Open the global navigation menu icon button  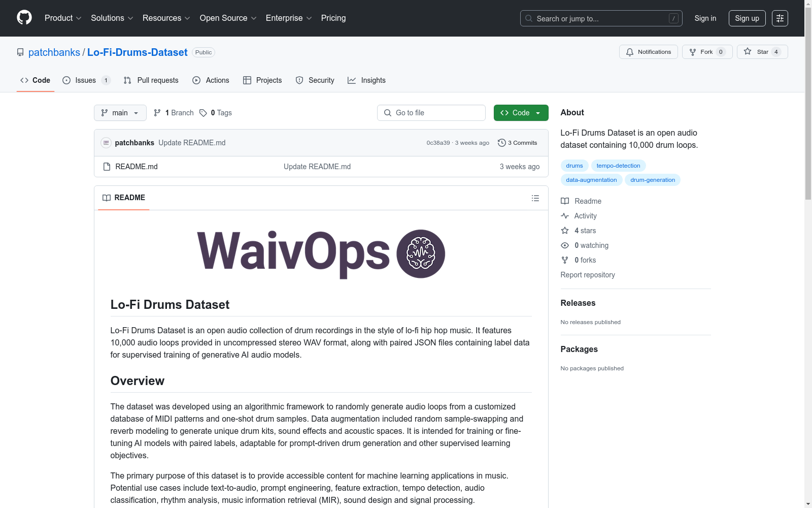pos(780,18)
